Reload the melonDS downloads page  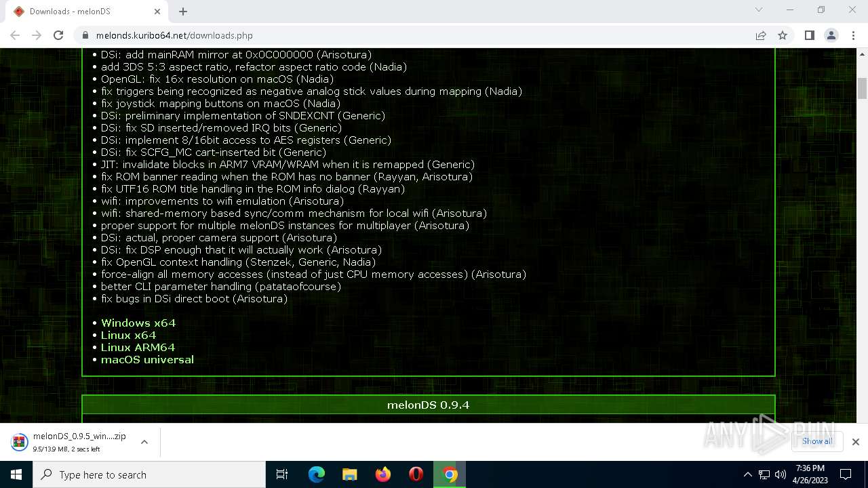coord(58,35)
